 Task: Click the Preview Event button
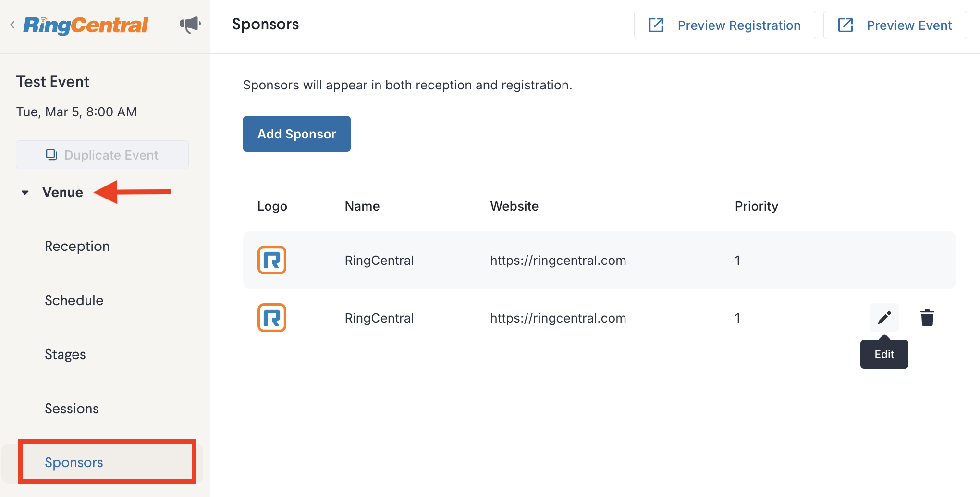895,25
